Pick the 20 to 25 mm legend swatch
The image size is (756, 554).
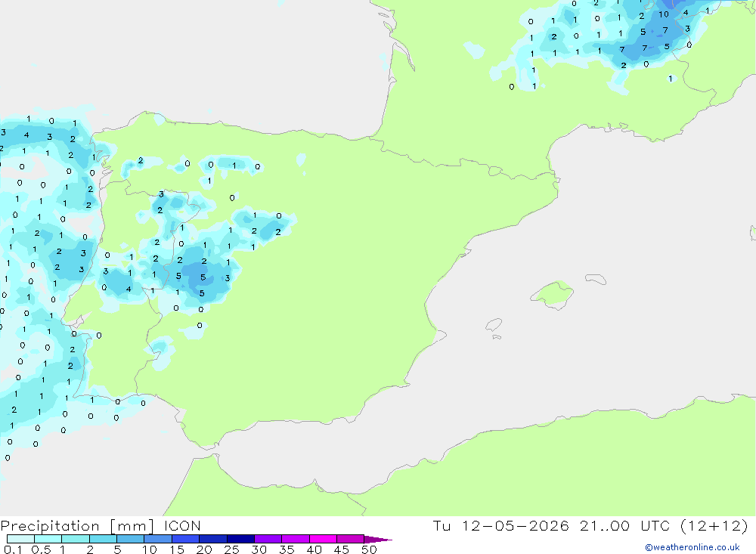coord(212,539)
